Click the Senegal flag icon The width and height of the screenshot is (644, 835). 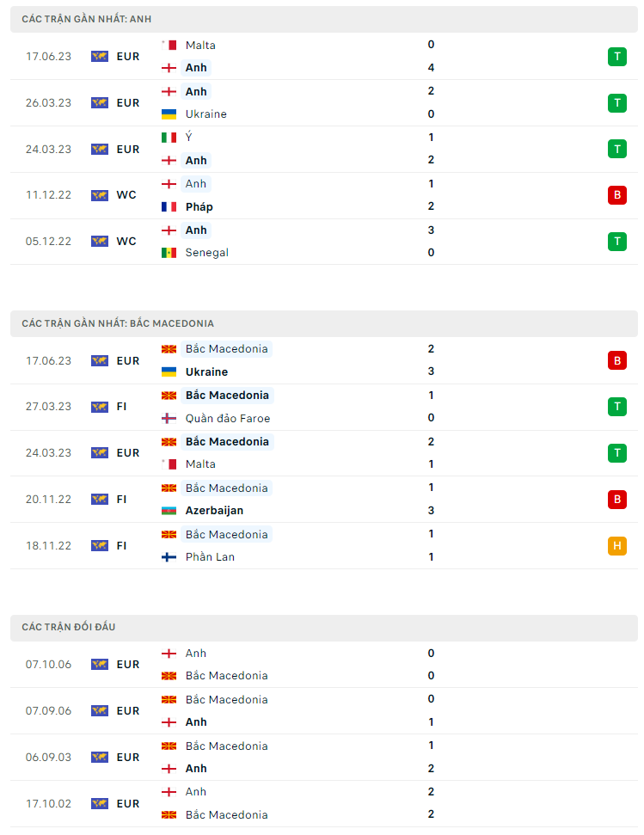[169, 253]
